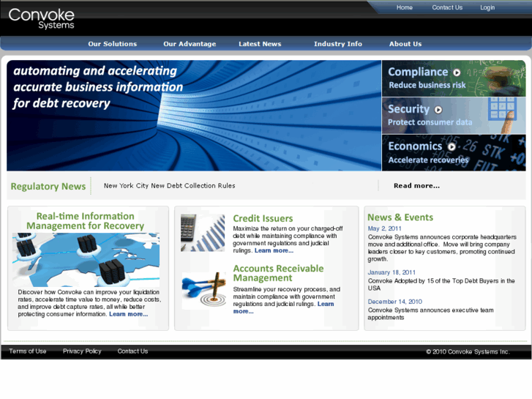The image size is (532, 399).
Task: Go to Latest News
Action: click(260, 44)
